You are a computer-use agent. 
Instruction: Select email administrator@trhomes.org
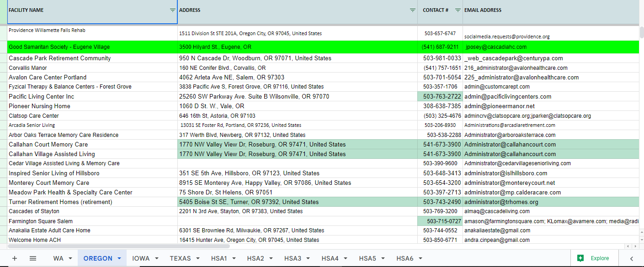551,202
